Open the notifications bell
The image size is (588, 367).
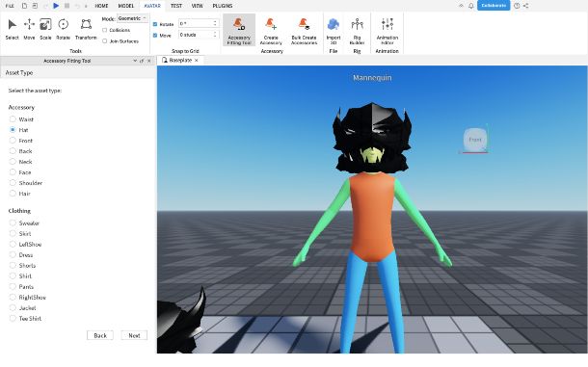tap(471, 6)
